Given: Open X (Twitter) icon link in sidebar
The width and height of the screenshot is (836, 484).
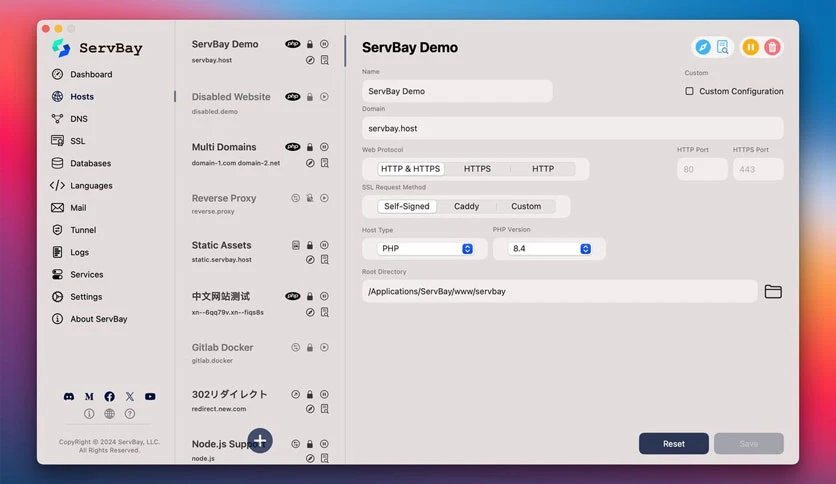Looking at the screenshot, I should click(x=130, y=397).
